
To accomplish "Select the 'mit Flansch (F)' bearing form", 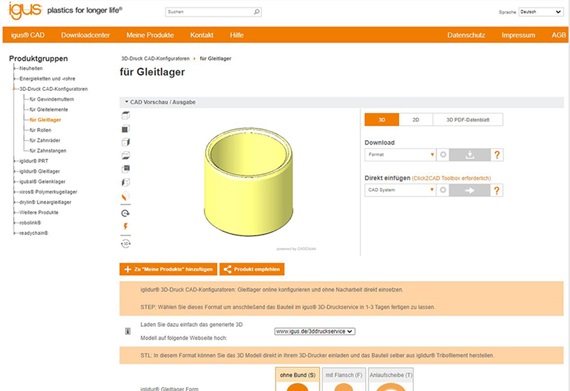I will (x=344, y=380).
